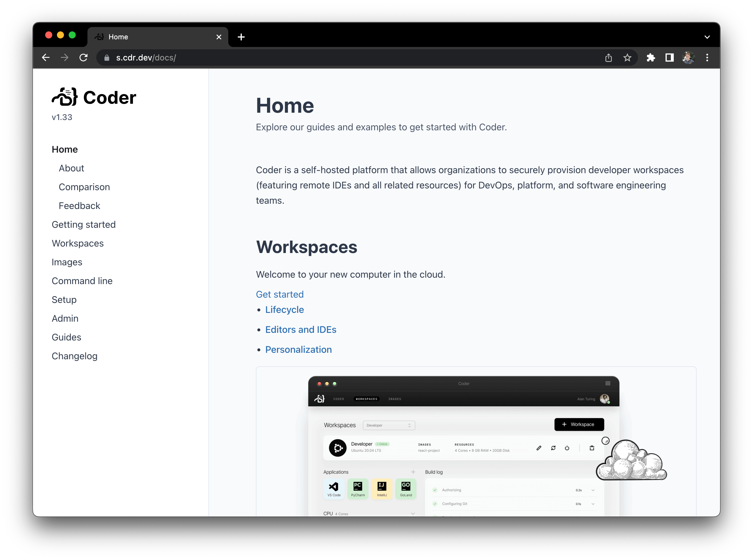Select Guides from the sidebar navigation

(x=67, y=336)
